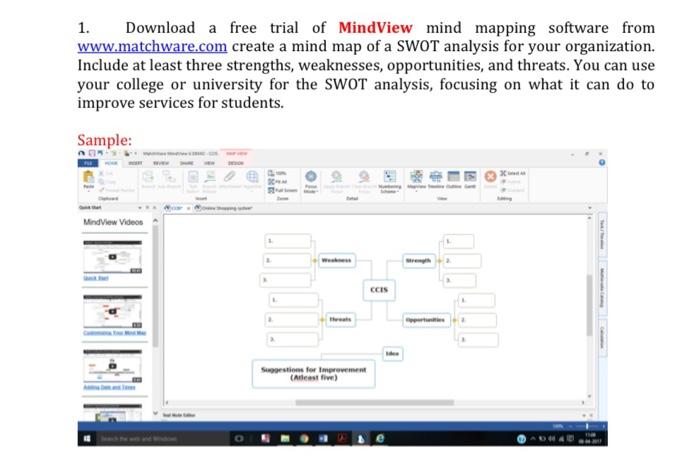Click Select All in Editing group
The height and width of the screenshot is (458, 700).
coord(513,173)
